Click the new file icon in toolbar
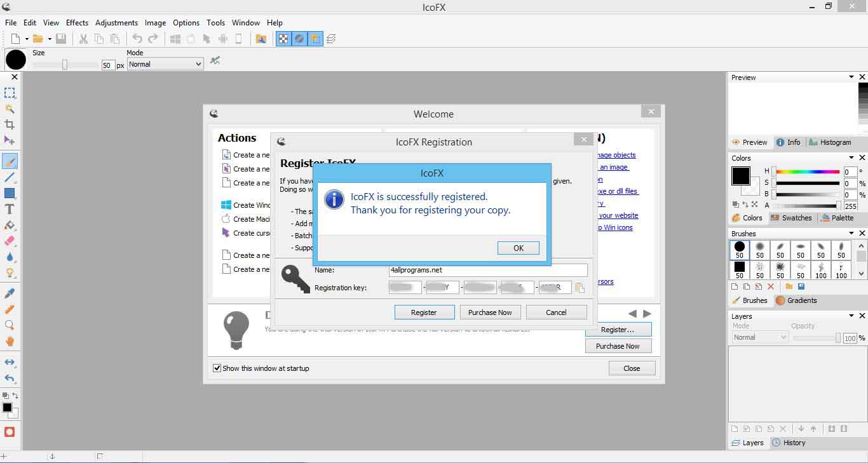The width and height of the screenshot is (868, 463). (x=15, y=39)
